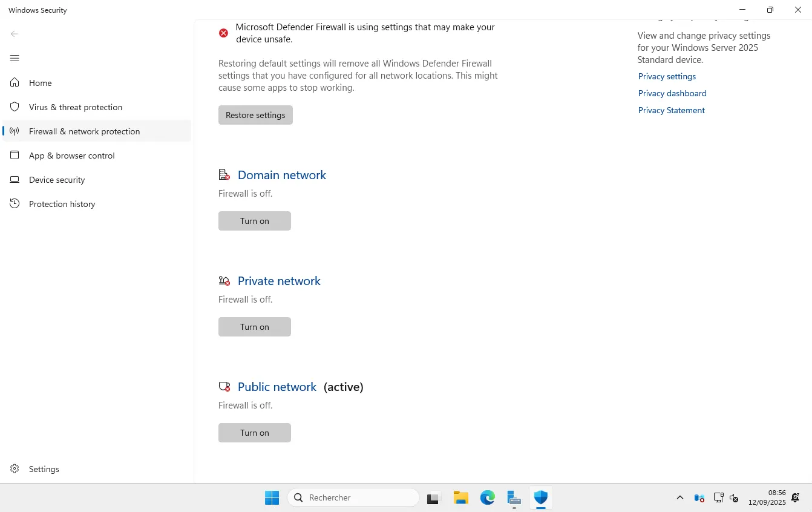
Task: Turn on the Domain network firewall
Action: pyautogui.click(x=254, y=221)
